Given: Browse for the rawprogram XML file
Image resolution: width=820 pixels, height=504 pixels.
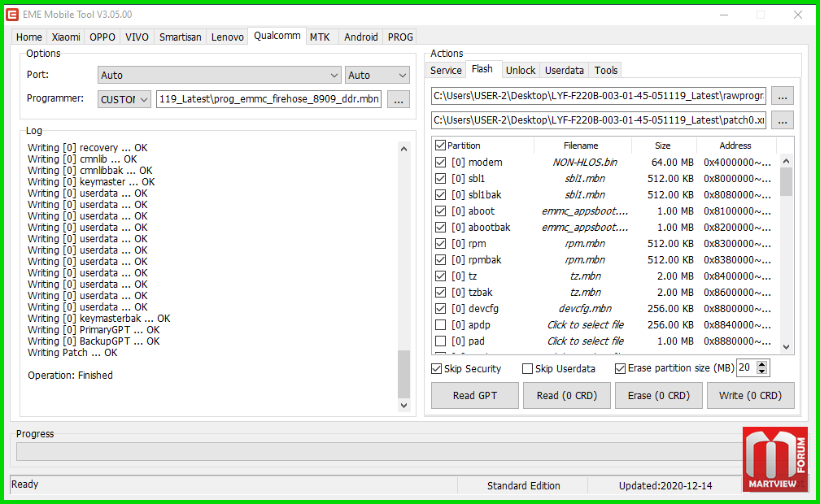Looking at the screenshot, I should (x=782, y=95).
